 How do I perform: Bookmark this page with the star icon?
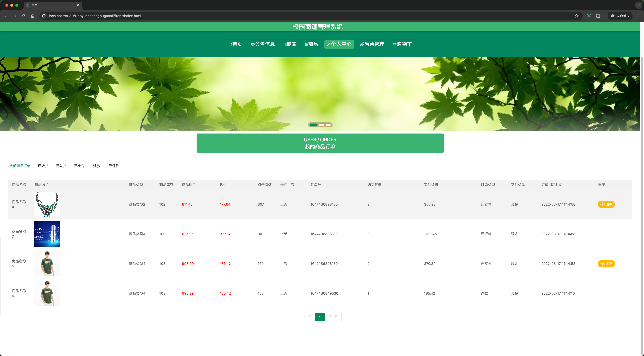(x=577, y=16)
